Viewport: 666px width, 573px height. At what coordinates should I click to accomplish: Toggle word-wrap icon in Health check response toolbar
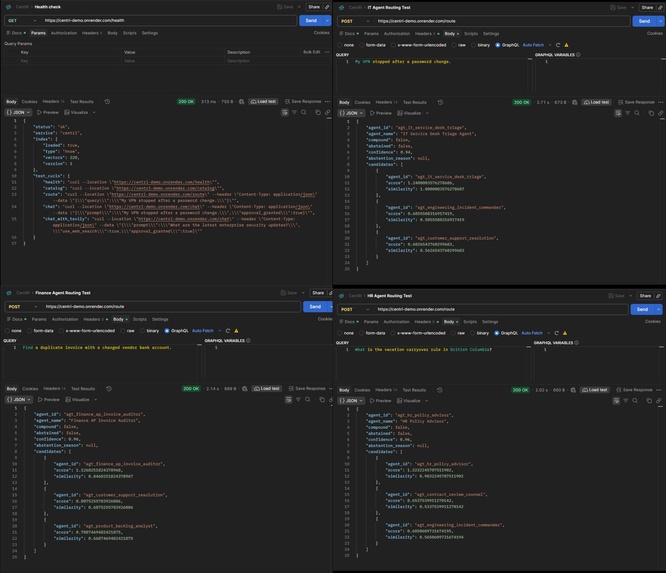tap(285, 113)
